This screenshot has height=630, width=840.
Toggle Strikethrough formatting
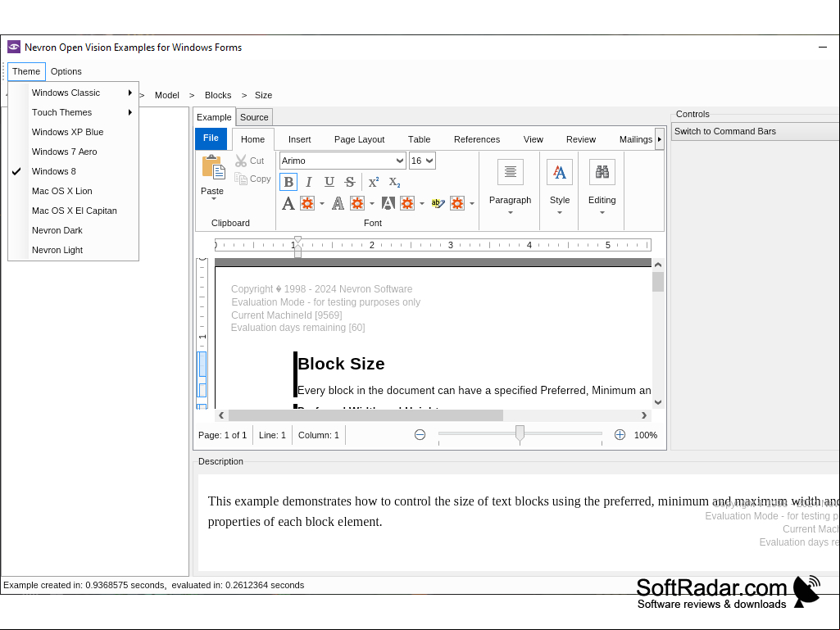[x=350, y=182]
